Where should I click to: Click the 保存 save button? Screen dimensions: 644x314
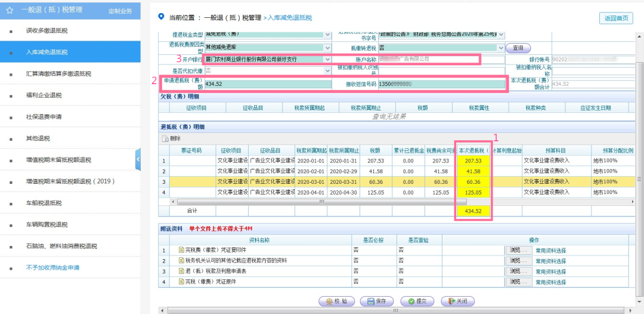coord(377,301)
